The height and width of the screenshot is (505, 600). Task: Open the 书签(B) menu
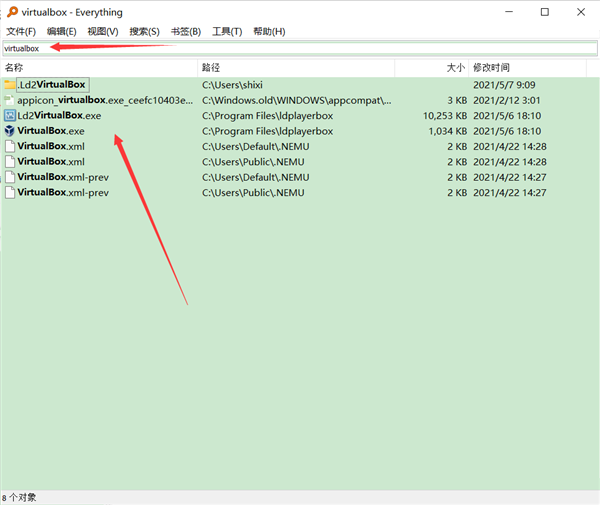pos(185,32)
